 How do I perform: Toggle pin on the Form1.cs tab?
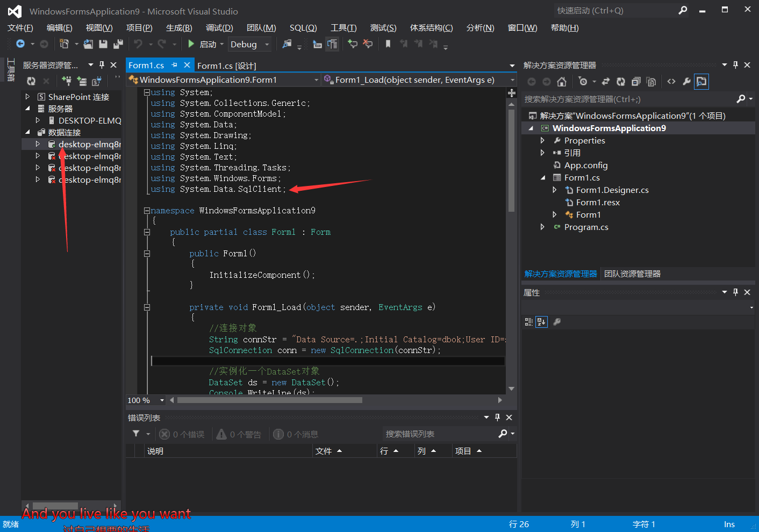tap(174, 65)
